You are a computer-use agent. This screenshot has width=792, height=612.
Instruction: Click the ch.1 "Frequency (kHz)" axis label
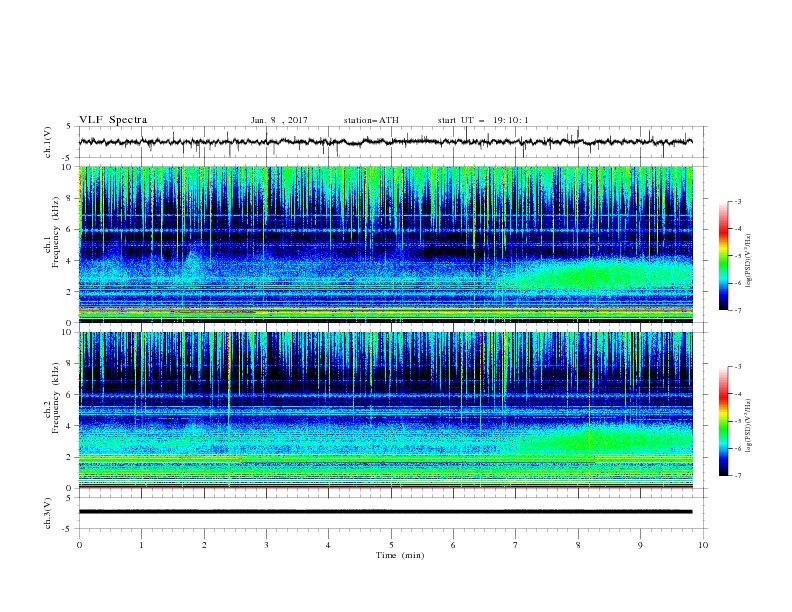[55, 232]
